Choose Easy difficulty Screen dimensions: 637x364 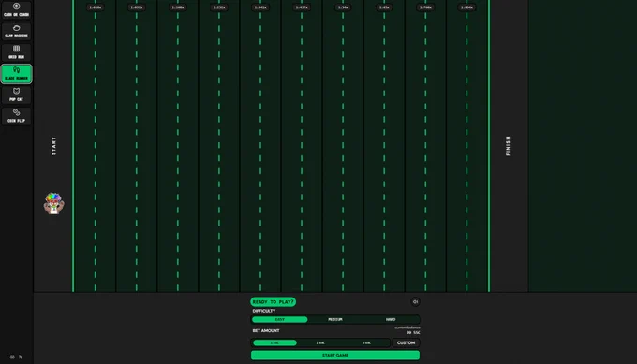pos(279,319)
